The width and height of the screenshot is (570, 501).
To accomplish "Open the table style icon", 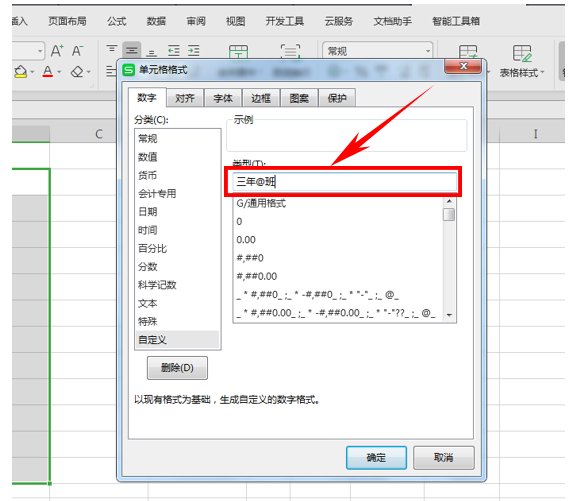I will click(x=522, y=53).
